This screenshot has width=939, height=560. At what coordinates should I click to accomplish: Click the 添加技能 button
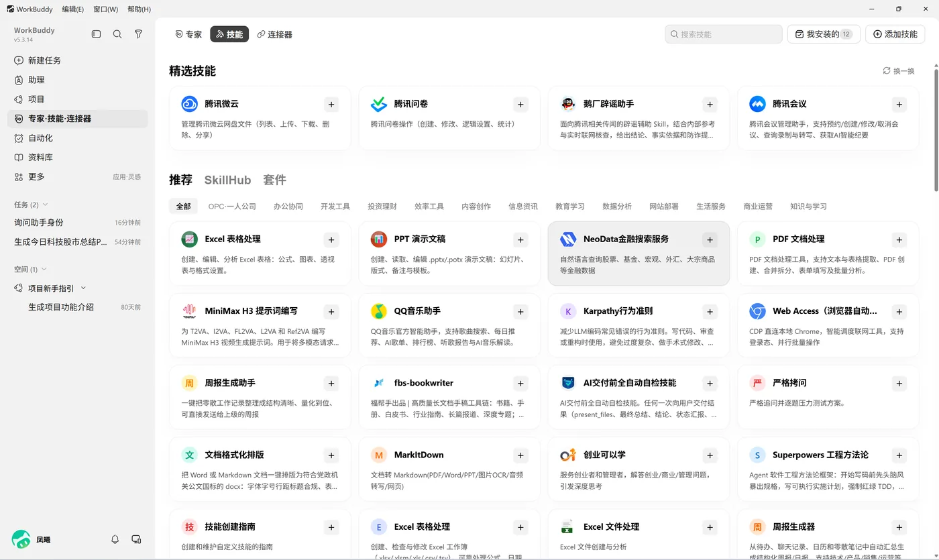(x=895, y=34)
